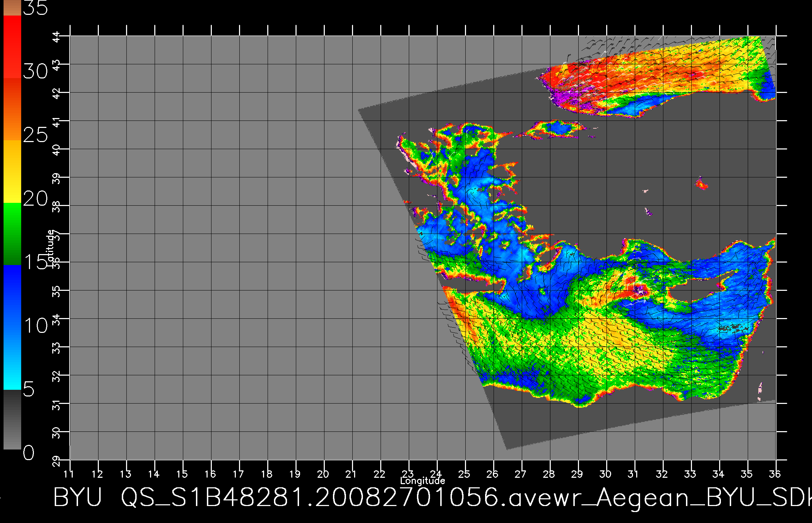This screenshot has height=523, width=812.
Task: Click longitude tick label 14
Action: pos(154,474)
